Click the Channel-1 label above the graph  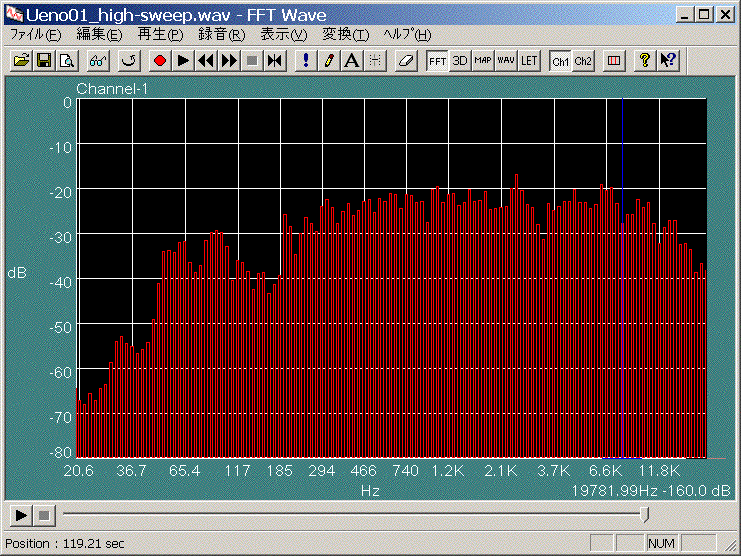pos(112,89)
